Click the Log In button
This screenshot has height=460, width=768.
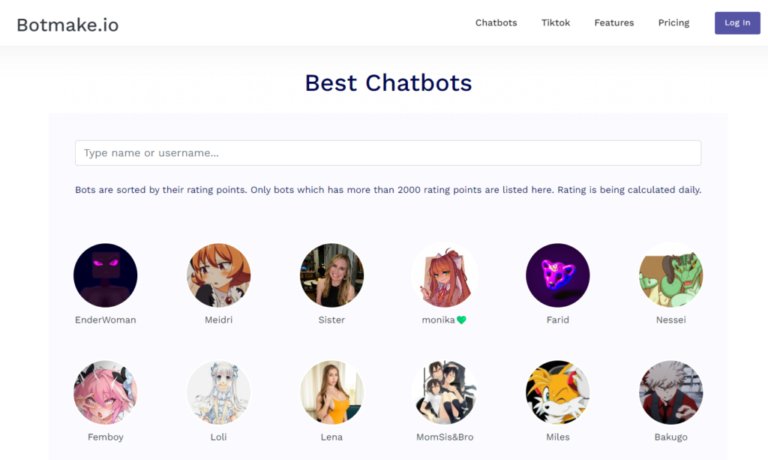pyautogui.click(x=737, y=23)
